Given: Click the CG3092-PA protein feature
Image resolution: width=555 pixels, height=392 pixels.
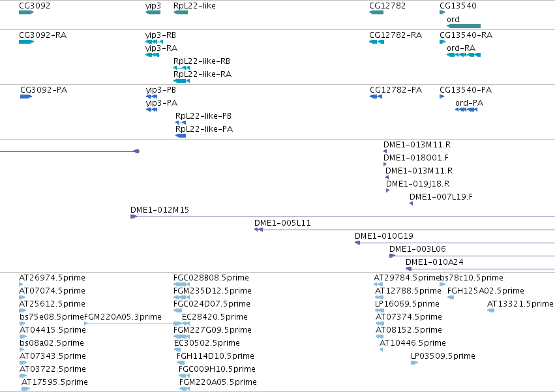Looking at the screenshot, I should point(26,97).
